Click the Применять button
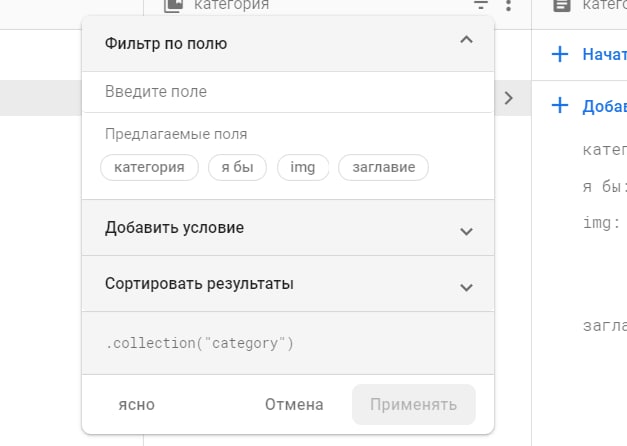 tap(413, 405)
